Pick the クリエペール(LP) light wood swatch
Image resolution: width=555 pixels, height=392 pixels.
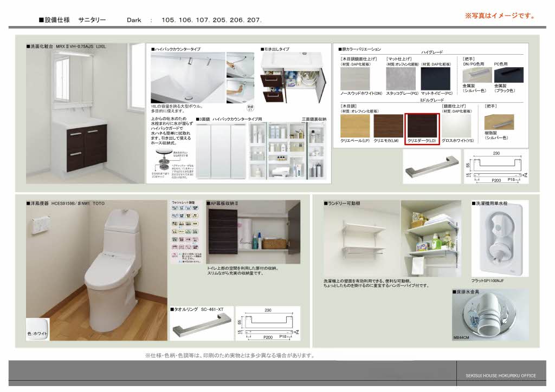pos(355,126)
